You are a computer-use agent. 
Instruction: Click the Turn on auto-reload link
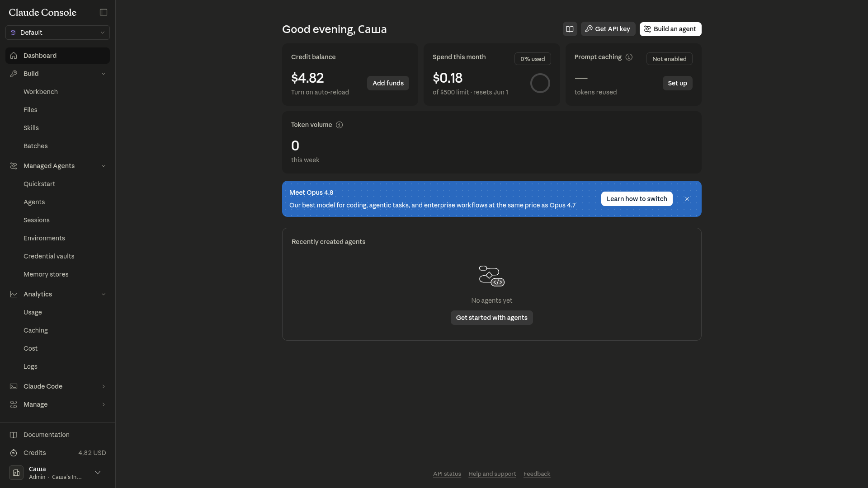pos(320,92)
